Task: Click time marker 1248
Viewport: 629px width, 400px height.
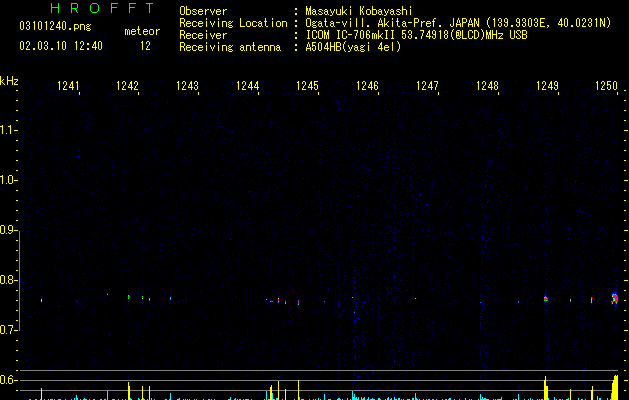Action: (487, 86)
